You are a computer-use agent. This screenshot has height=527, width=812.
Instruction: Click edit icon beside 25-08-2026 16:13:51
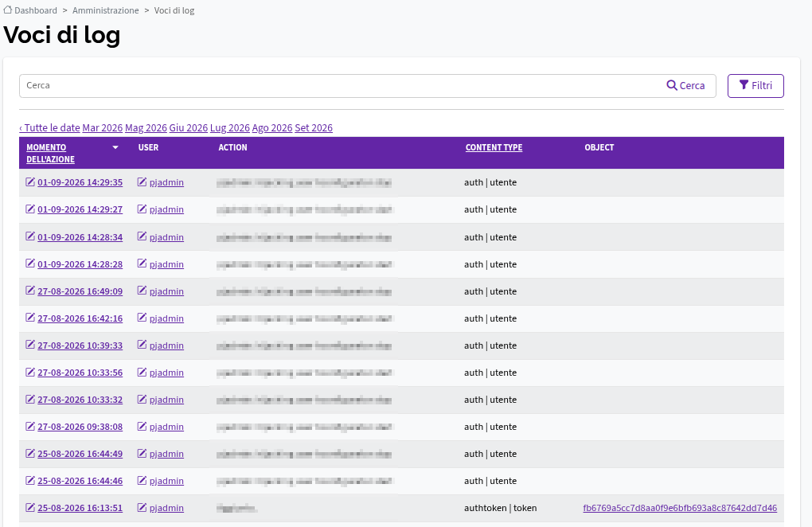[30, 507]
